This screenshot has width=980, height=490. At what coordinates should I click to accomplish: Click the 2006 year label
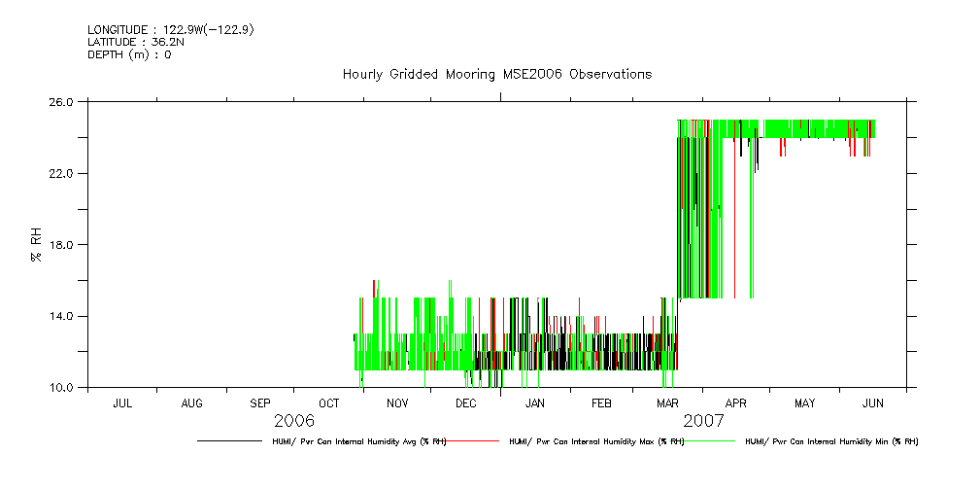pyautogui.click(x=294, y=421)
